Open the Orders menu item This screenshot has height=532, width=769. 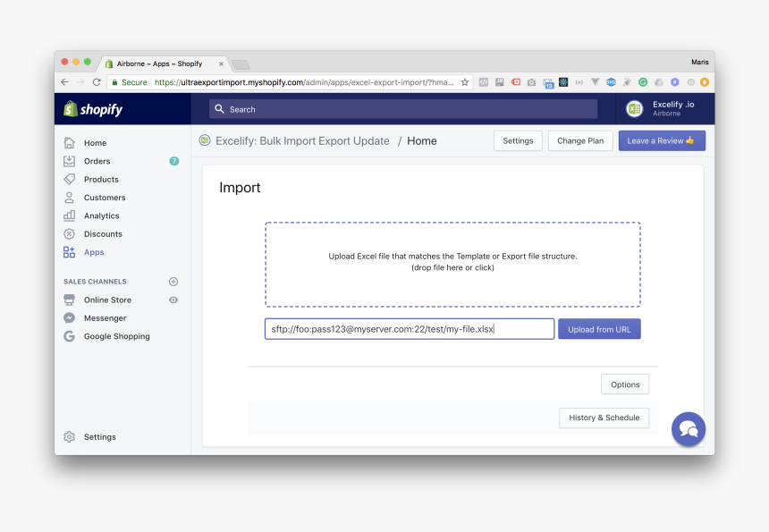click(x=97, y=161)
